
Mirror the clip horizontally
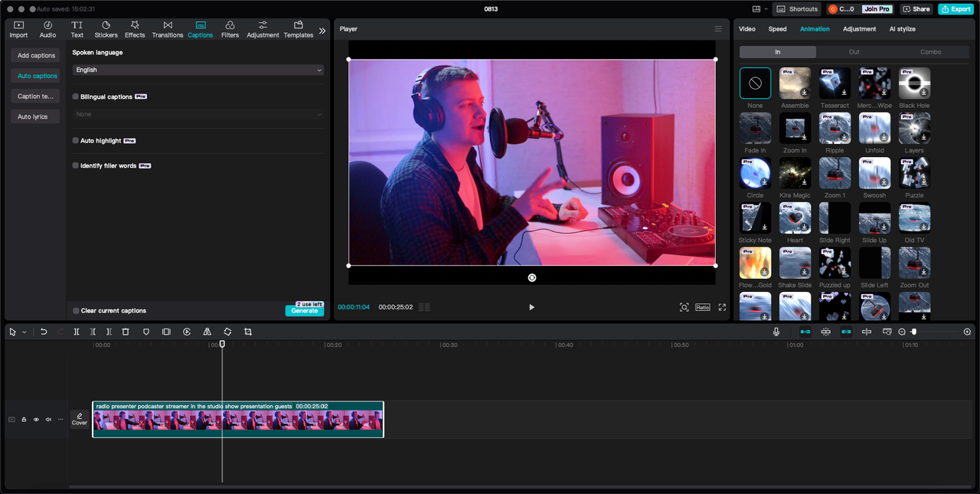[207, 332]
